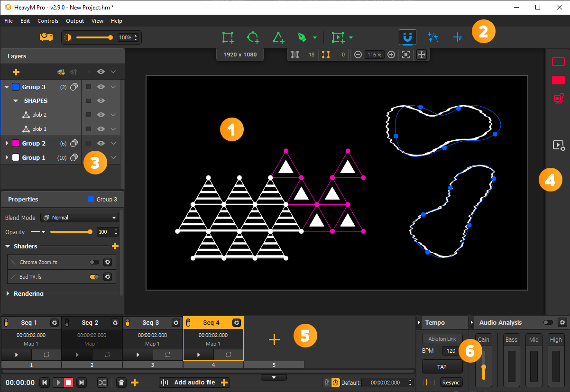570x392 pixels.
Task: Open the Controls menu
Action: pyautogui.click(x=48, y=21)
